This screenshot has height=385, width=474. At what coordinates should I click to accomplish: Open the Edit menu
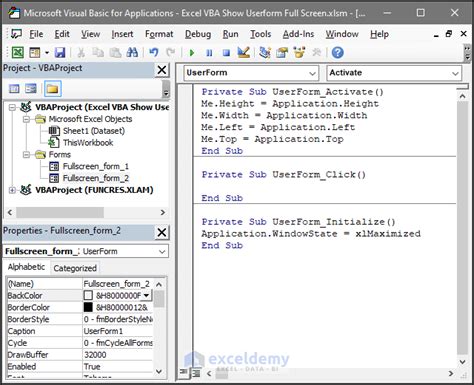pos(62,34)
